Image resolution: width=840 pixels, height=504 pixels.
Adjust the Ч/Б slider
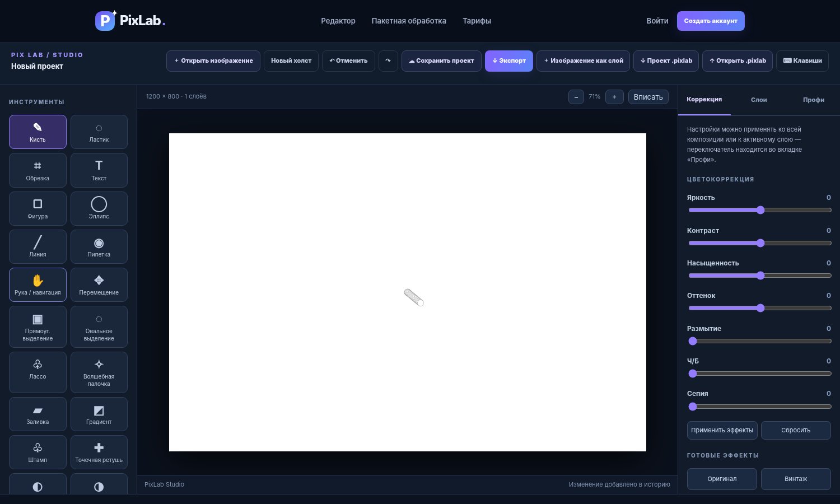click(x=760, y=374)
